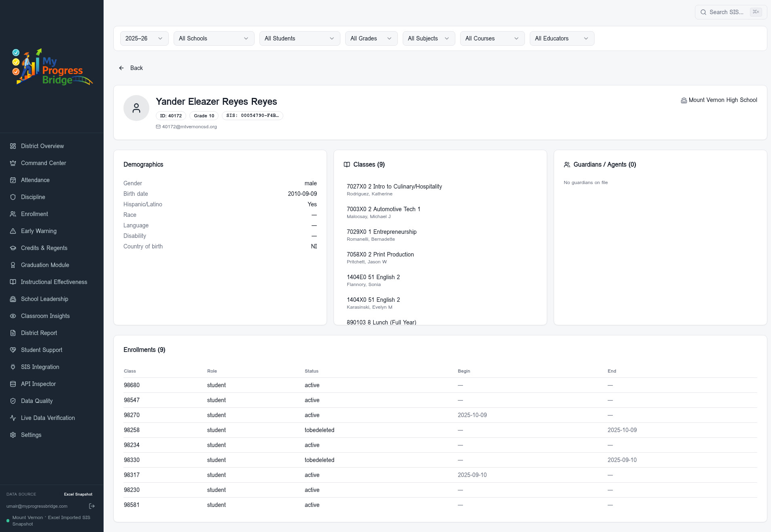The height and width of the screenshot is (532, 771).
Task: Click the ID: 40172 badge
Action: [171, 116]
